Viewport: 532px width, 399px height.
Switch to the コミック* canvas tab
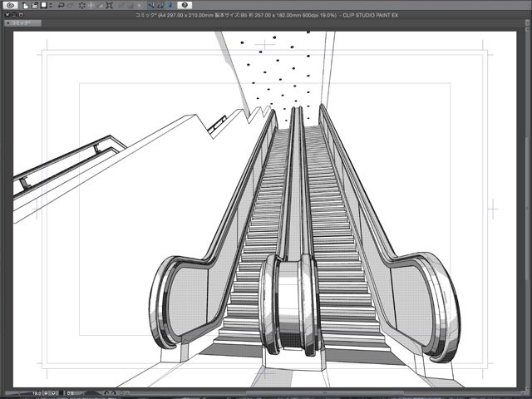pos(22,23)
